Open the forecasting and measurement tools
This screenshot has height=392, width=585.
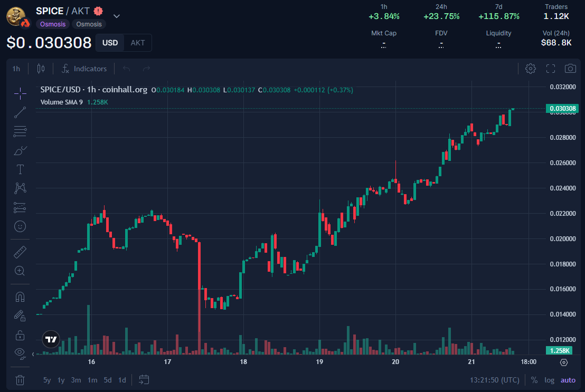pos(20,207)
